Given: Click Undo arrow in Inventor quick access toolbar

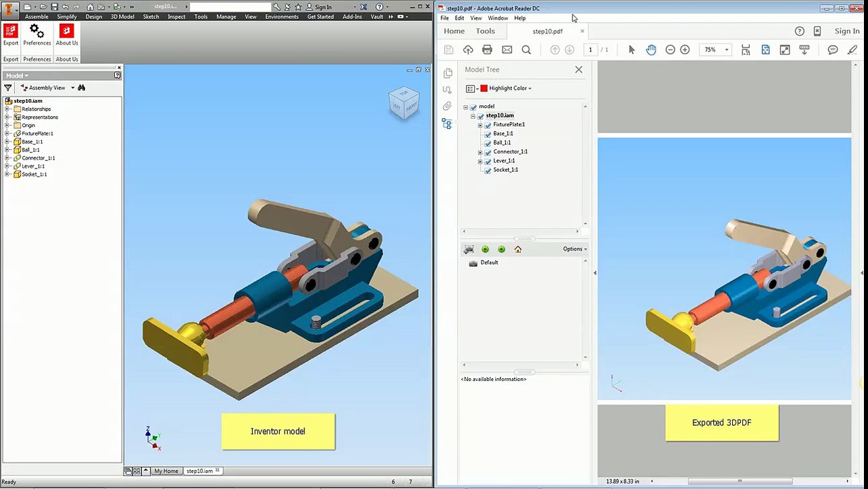Looking at the screenshot, I should (x=65, y=7).
